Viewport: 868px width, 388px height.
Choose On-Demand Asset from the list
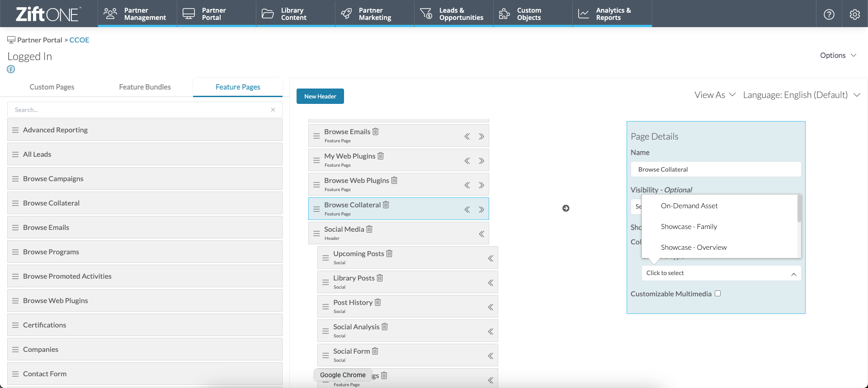(x=689, y=206)
